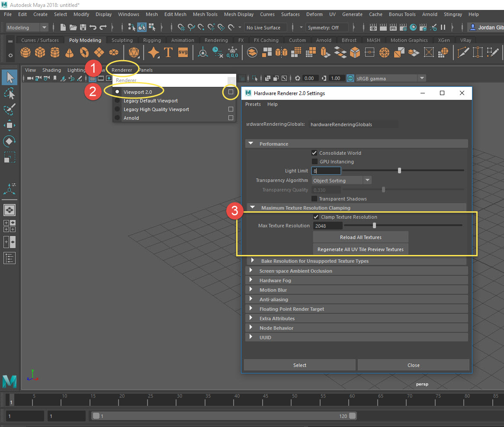Open the SVG tool from the shelf

click(183, 52)
